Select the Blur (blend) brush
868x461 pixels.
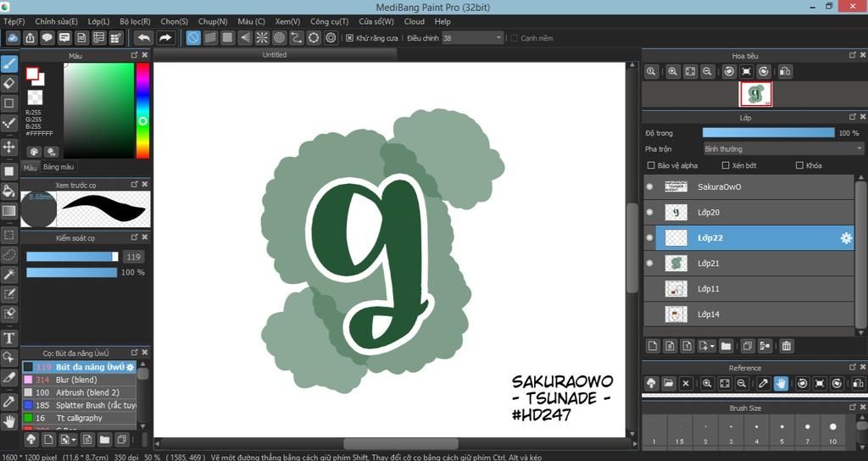click(79, 380)
